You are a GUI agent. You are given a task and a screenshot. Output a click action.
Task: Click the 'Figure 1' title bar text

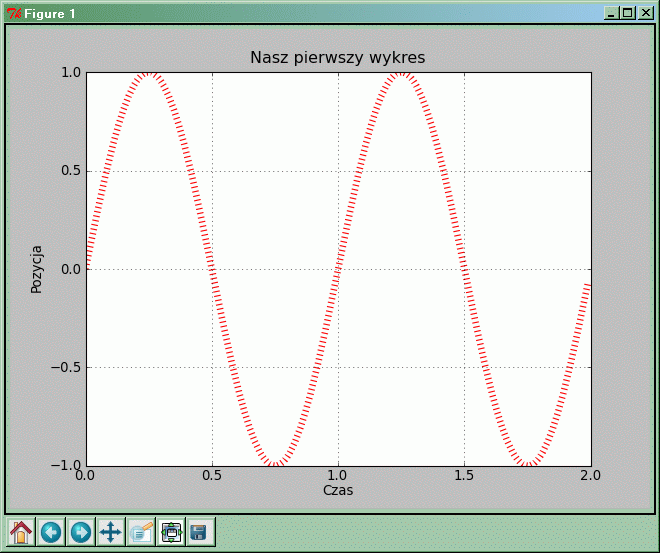[x=50, y=13]
